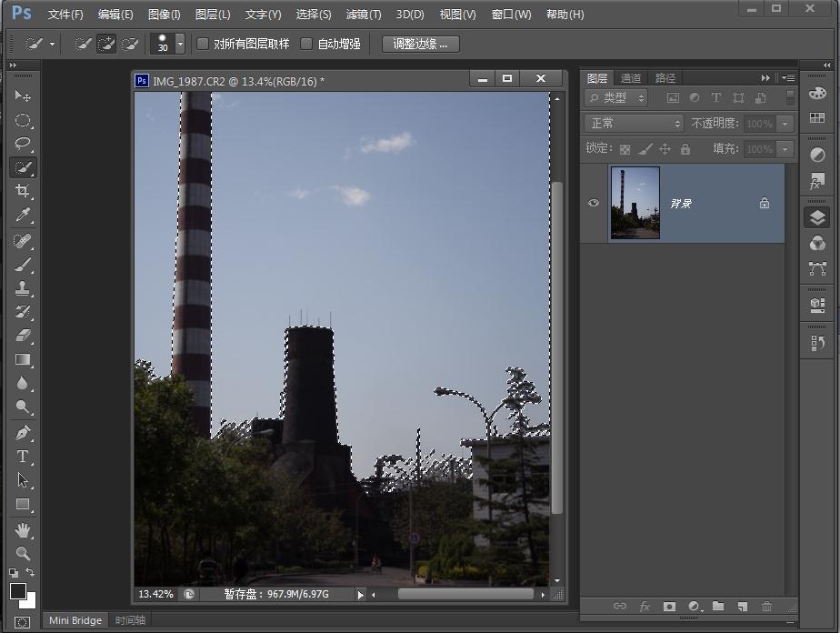This screenshot has width=840, height=633.
Task: Select the Eyedropper tool
Action: pos(23,216)
